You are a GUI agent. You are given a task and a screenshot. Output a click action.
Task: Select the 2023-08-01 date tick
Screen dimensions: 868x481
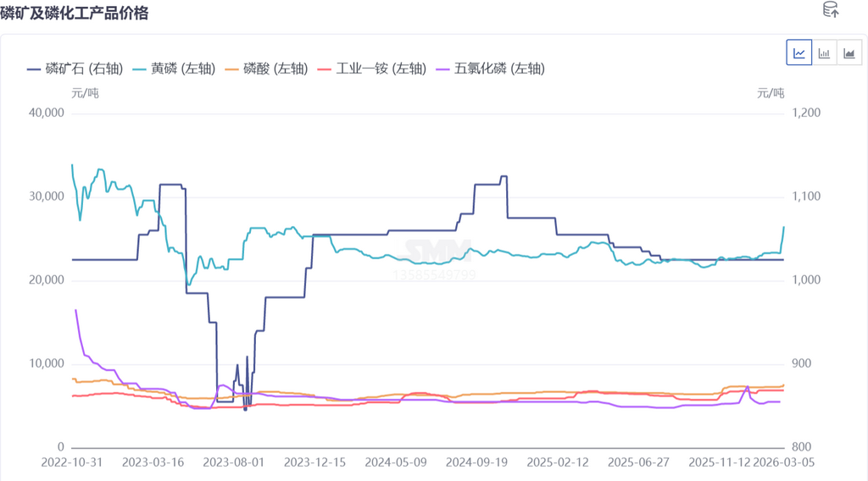232,463
